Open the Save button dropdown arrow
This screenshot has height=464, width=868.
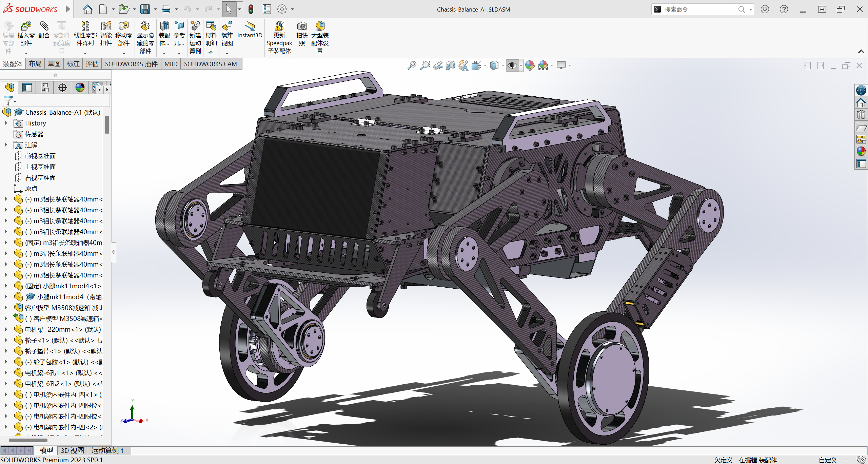[155, 9]
